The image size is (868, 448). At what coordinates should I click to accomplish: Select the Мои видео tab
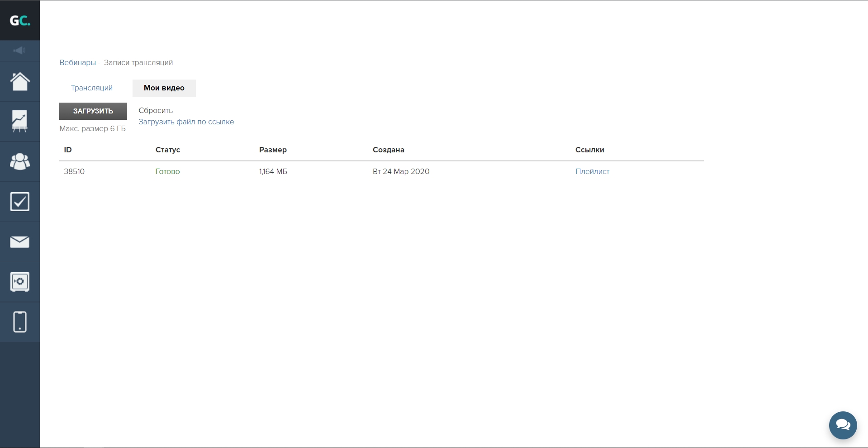(164, 88)
